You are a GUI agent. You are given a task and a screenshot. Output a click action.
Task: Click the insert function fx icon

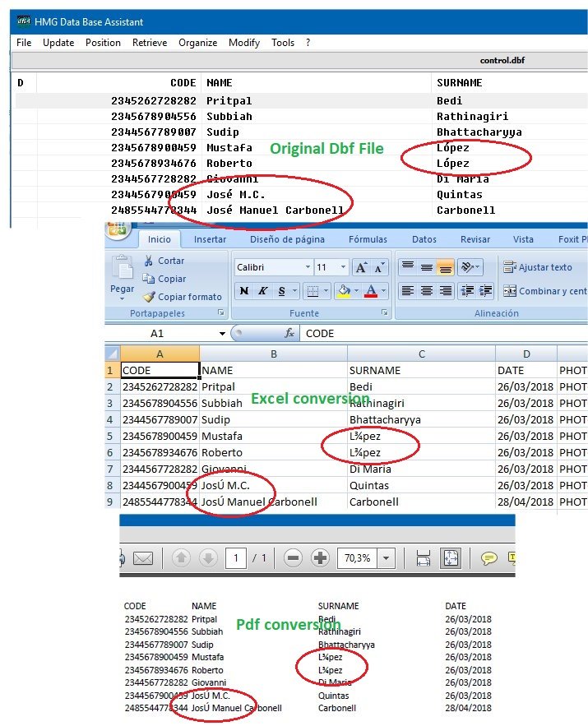click(x=289, y=334)
